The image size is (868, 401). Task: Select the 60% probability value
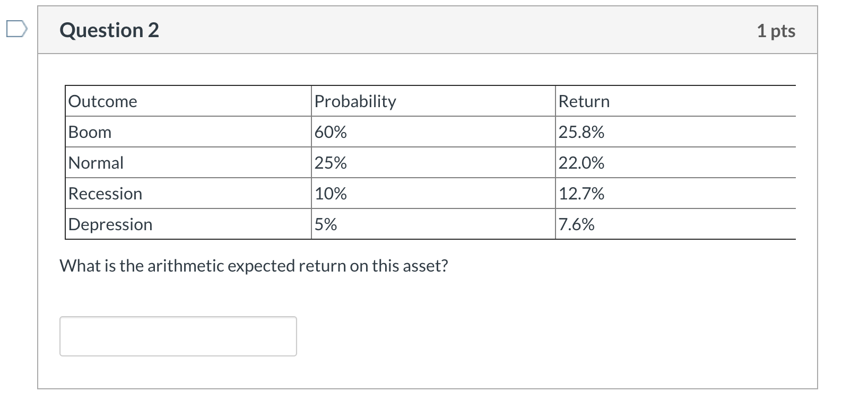click(x=330, y=132)
